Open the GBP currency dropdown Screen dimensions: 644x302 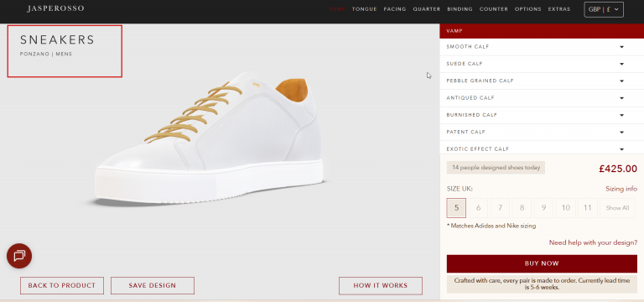pyautogui.click(x=604, y=9)
